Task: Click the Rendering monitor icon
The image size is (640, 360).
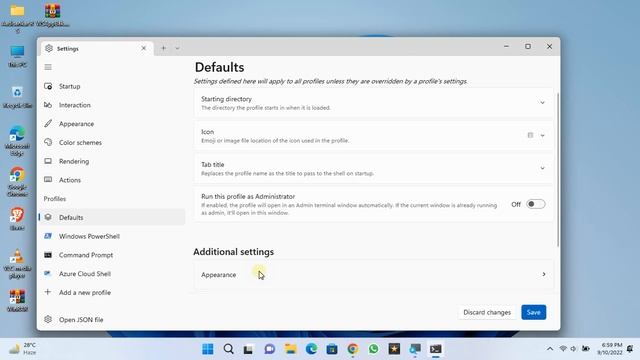Action: 48,161
